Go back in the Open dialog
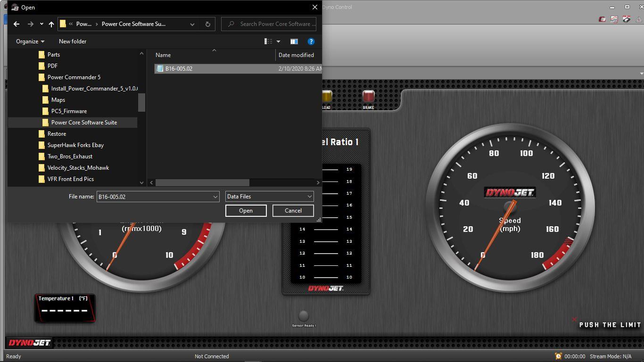Viewport: 644px width, 362px height. point(17,24)
